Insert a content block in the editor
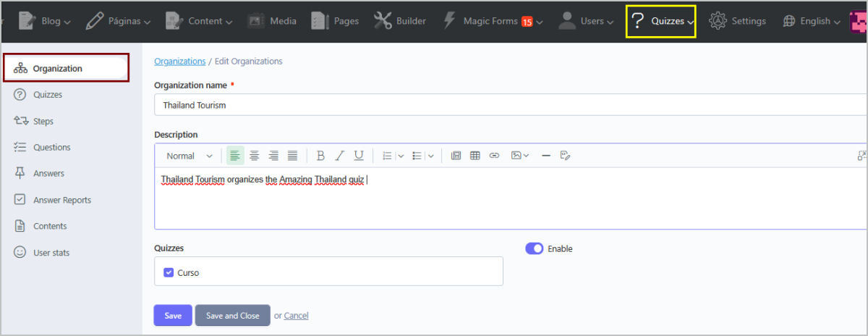The height and width of the screenshot is (336, 868). (x=456, y=156)
